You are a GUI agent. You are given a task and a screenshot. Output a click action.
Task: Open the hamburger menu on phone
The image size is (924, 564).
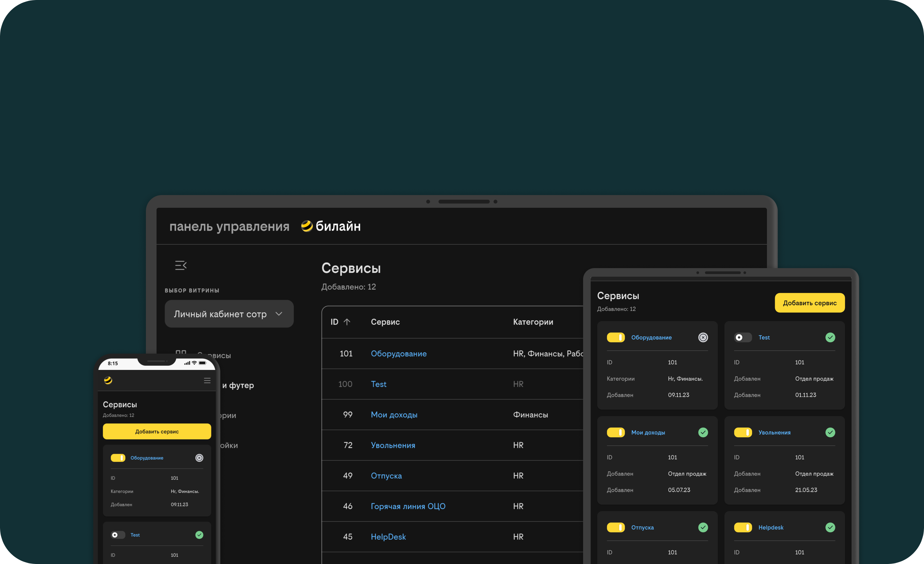(x=207, y=381)
